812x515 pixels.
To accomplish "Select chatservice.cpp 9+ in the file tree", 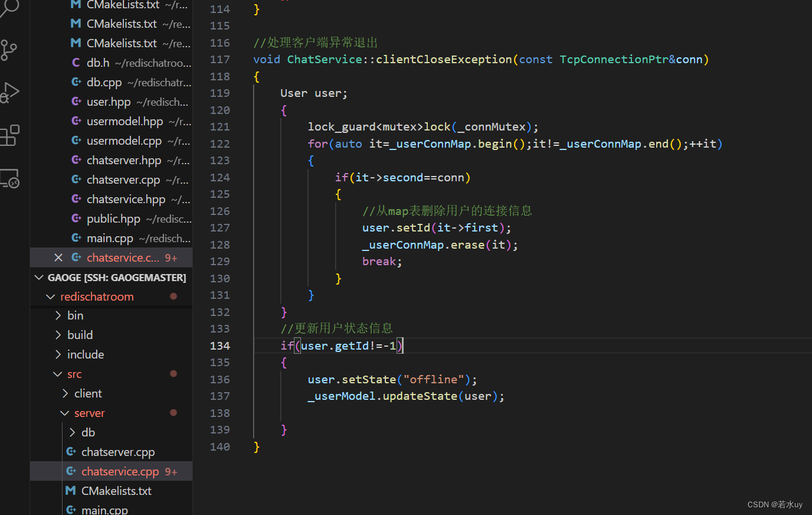I will 111,471.
